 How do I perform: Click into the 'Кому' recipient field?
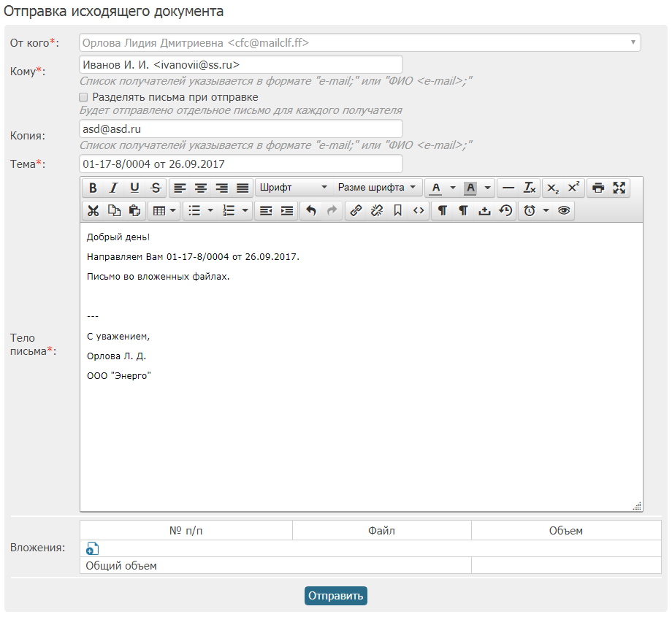coord(241,65)
